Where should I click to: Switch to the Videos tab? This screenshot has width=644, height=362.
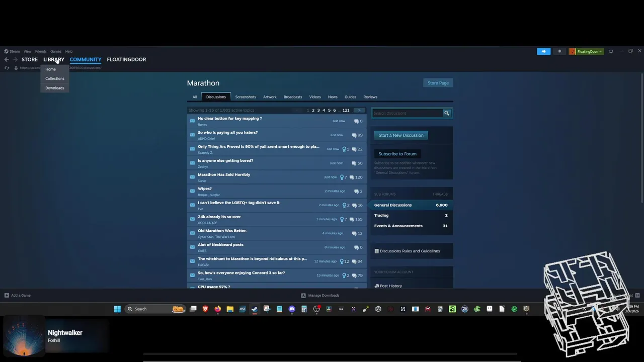tap(315, 97)
